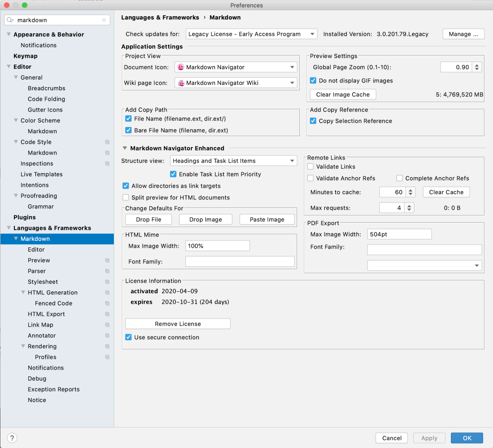Disable Enable Task List Item Priority
Viewport: 493px width, 448px height.
click(173, 174)
